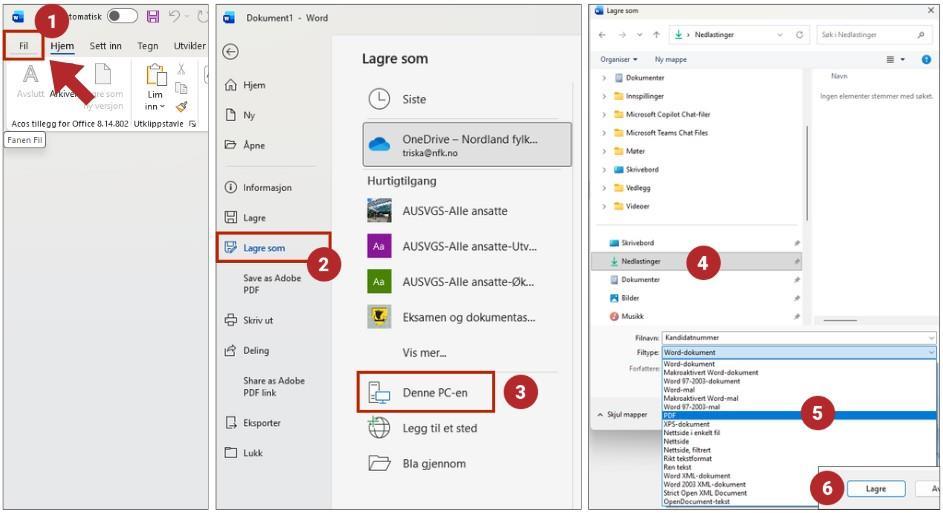Click the Vis mer link

[x=424, y=352]
